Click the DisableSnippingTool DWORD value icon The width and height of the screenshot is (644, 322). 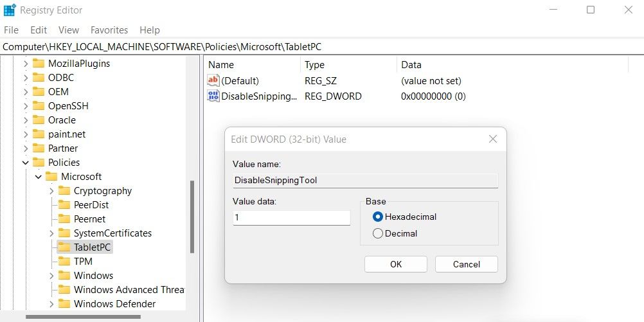point(213,96)
